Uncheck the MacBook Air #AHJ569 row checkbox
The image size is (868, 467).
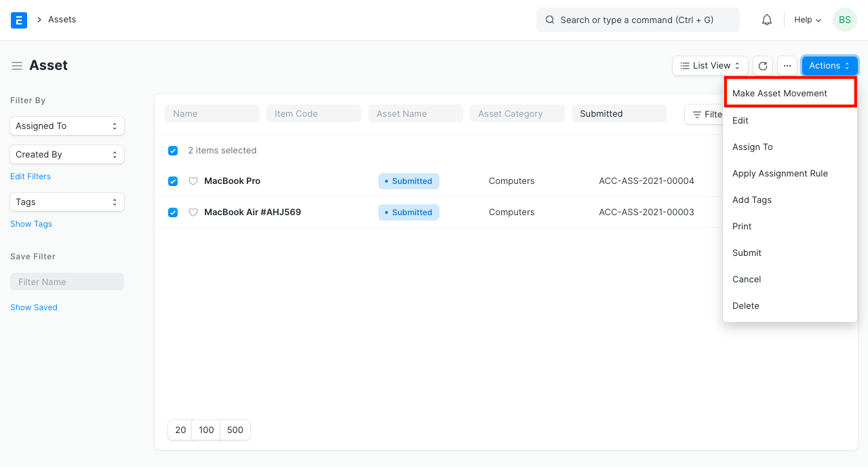pyautogui.click(x=173, y=212)
